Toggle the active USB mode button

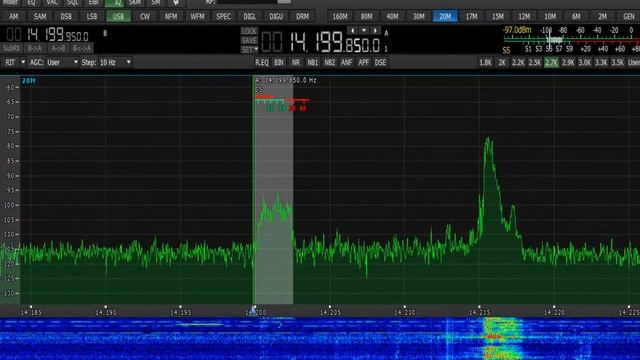coord(118,17)
